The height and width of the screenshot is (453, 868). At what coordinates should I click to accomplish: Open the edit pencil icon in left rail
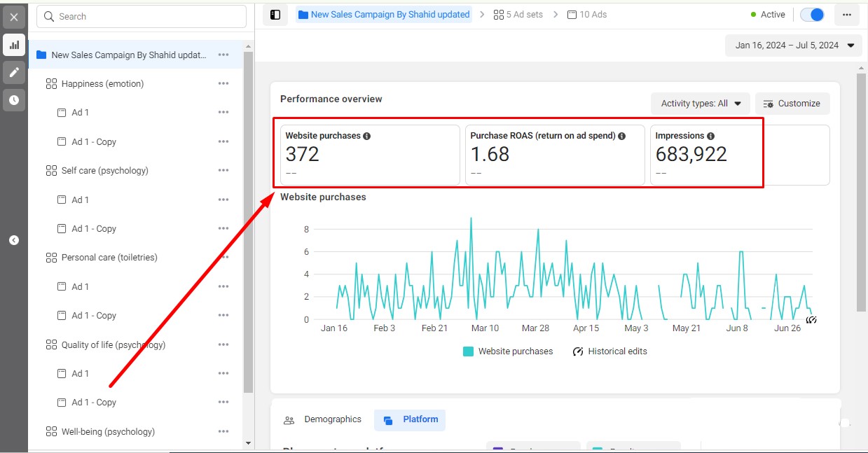[x=14, y=72]
